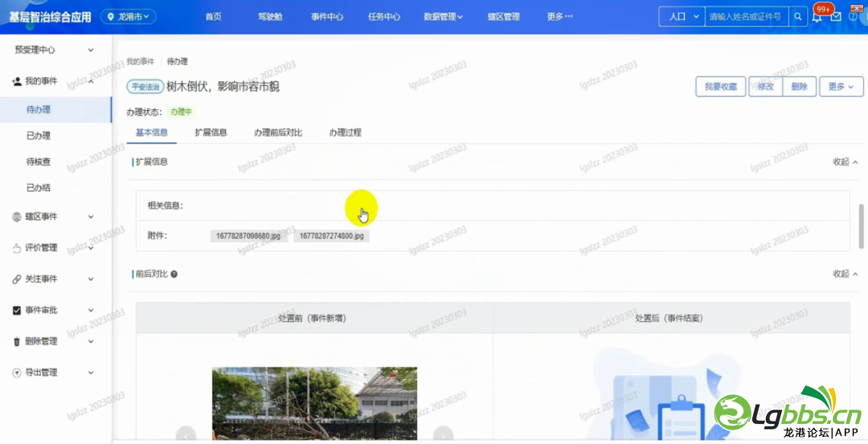Click the 基层智治综合应用 app title
Viewport: 868px width, 444px height.
point(50,17)
